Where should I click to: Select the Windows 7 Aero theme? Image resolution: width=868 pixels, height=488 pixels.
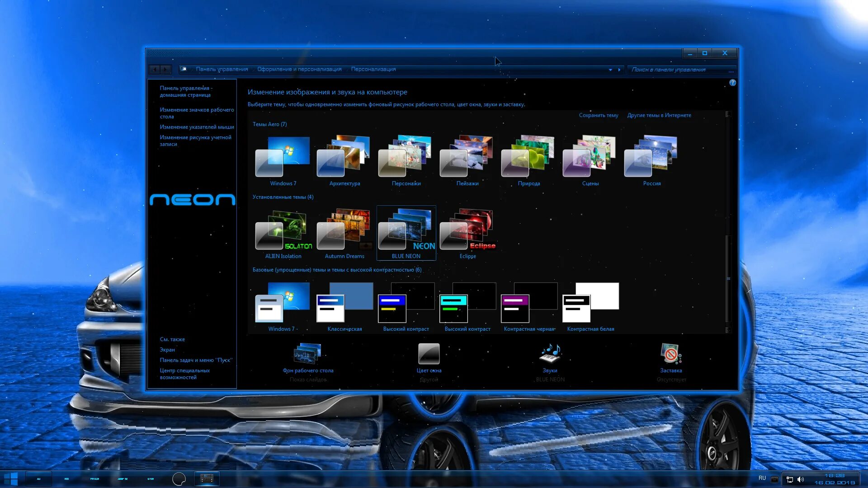[283, 160]
